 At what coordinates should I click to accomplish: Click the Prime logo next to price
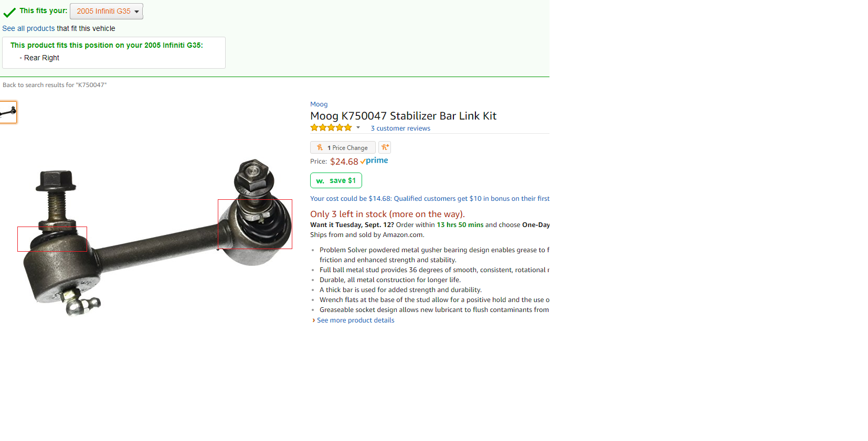tap(374, 161)
